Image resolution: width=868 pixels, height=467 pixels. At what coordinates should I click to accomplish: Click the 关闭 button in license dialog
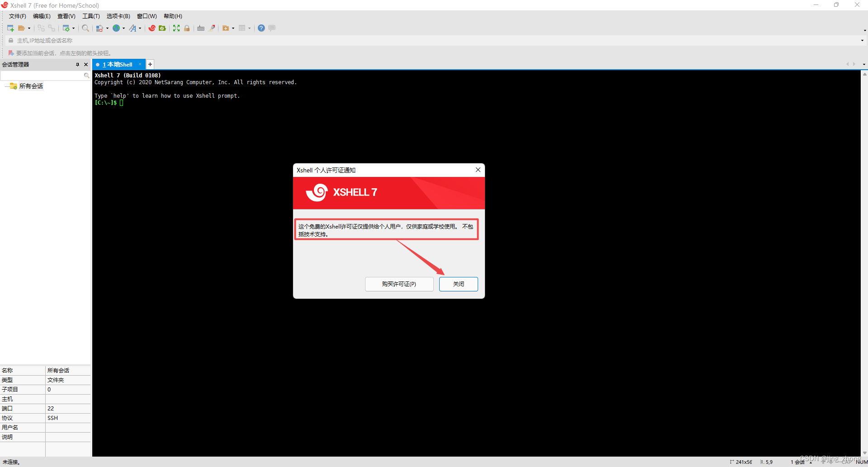(x=458, y=284)
